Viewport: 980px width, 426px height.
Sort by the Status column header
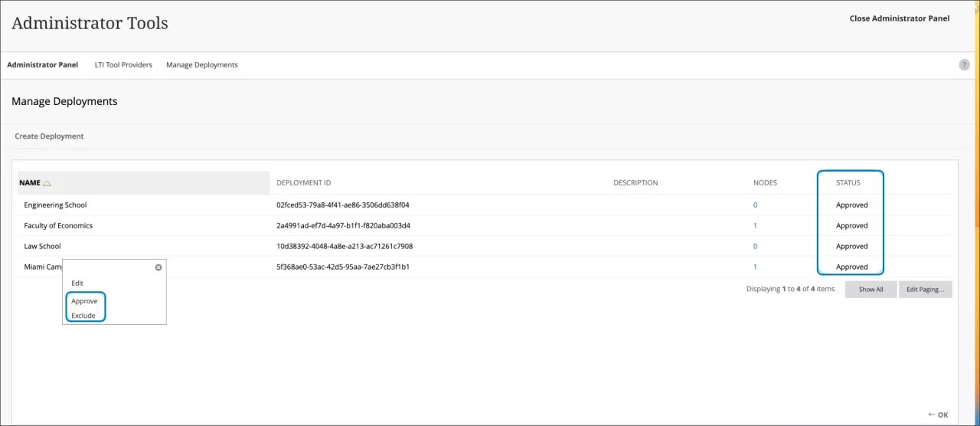[848, 183]
